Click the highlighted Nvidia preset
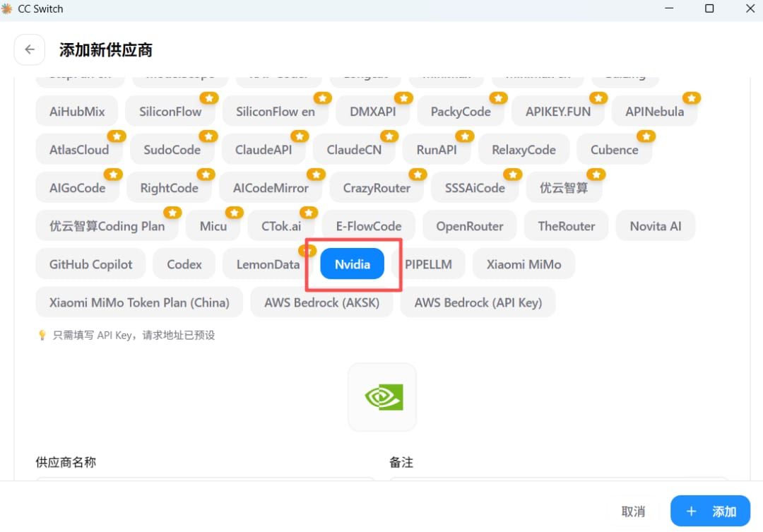The width and height of the screenshot is (763, 532). 353,264
